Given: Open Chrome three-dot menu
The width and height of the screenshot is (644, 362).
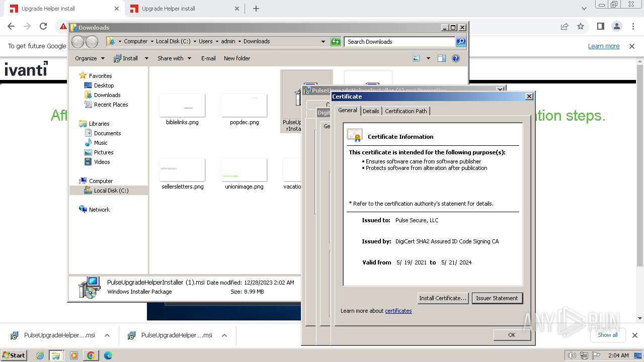Looking at the screenshot, I should pyautogui.click(x=633, y=26).
